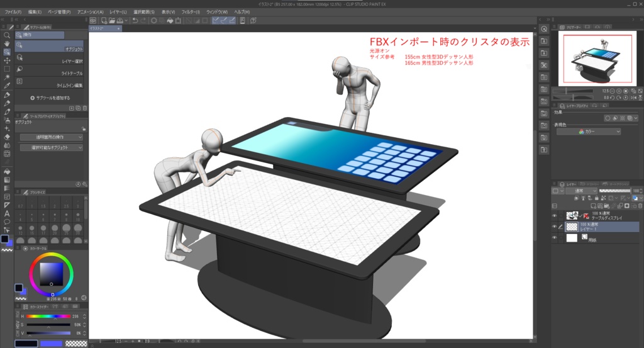Screen dimensions: 644x348
Task: Select the Gradient tool
Action: click(6, 179)
